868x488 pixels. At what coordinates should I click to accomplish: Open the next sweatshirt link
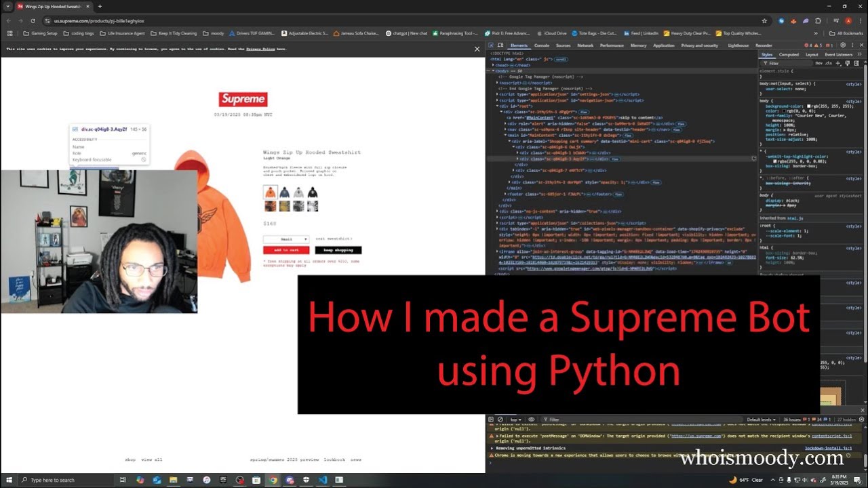coord(334,239)
